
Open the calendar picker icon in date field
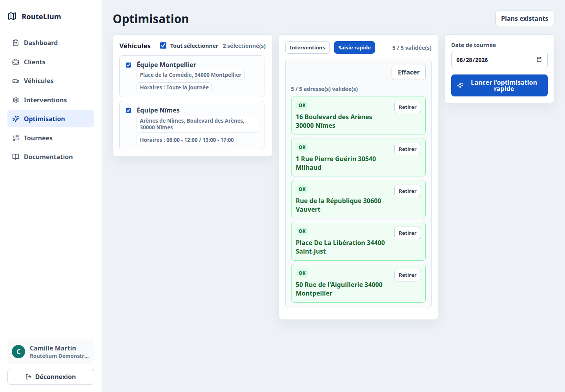539,60
